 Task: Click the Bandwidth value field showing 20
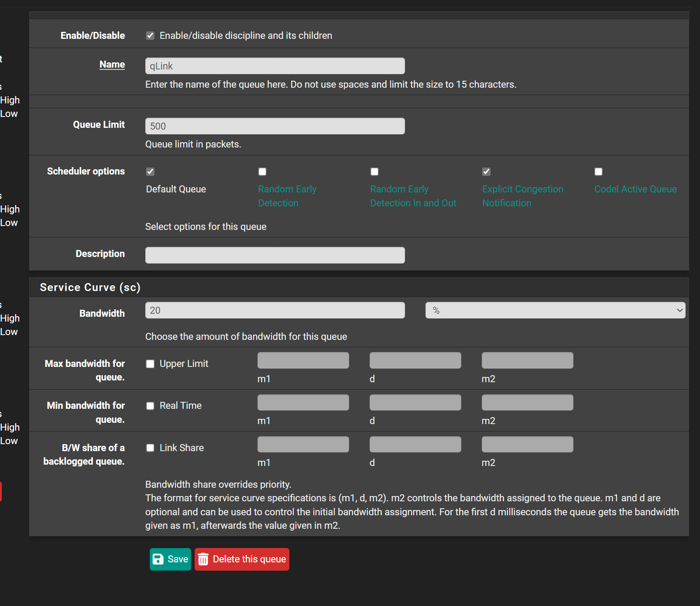pyautogui.click(x=275, y=310)
